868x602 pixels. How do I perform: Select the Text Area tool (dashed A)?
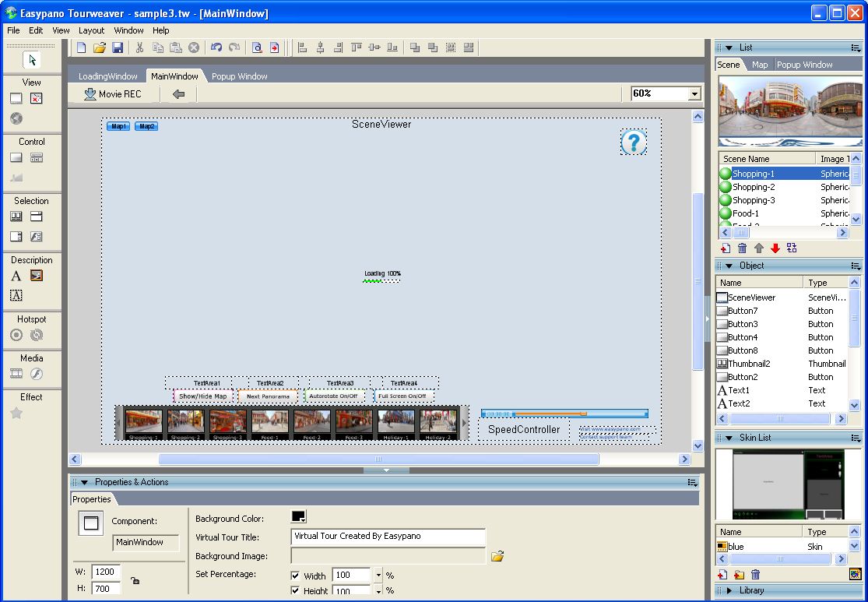click(16, 296)
